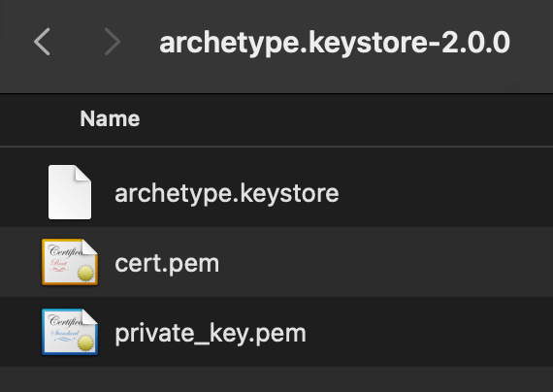Go forward using the right chevron
The height and width of the screenshot is (392, 553).
113,42
